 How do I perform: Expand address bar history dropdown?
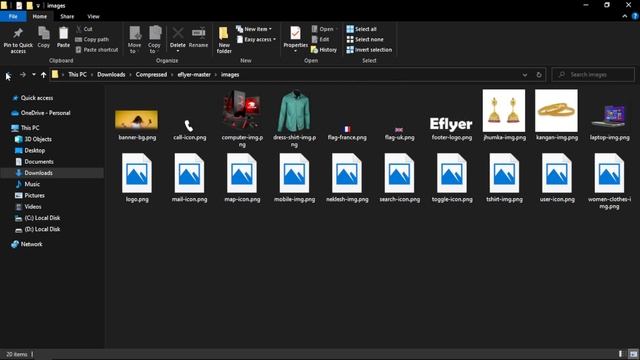click(524, 75)
